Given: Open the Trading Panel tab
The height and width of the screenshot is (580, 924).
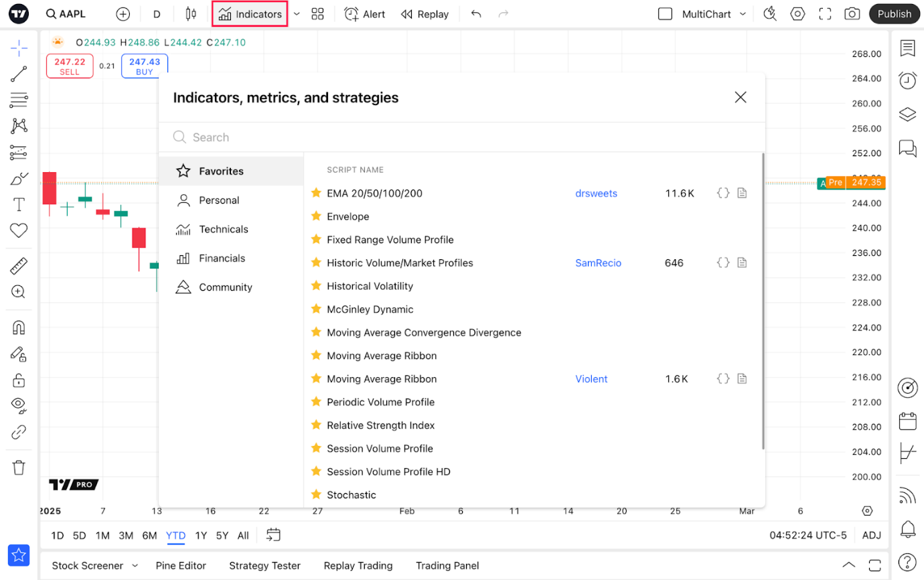Looking at the screenshot, I should point(447,565).
